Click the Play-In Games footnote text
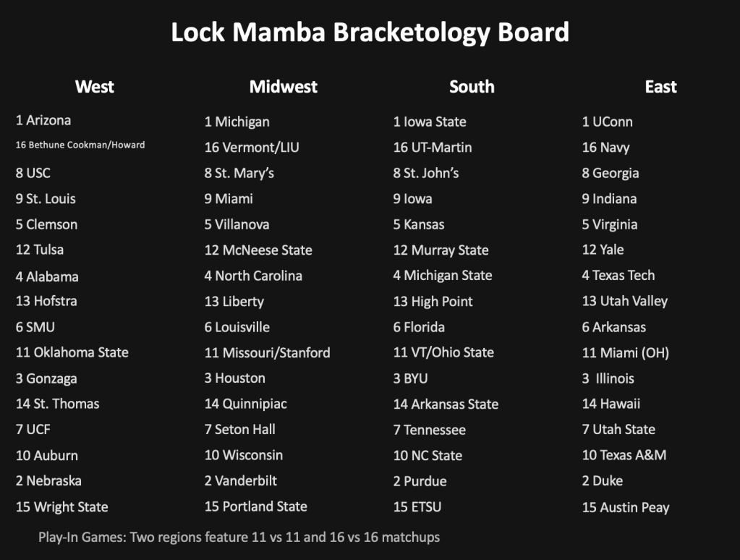Viewport: 740px width, 560px height. click(x=239, y=538)
